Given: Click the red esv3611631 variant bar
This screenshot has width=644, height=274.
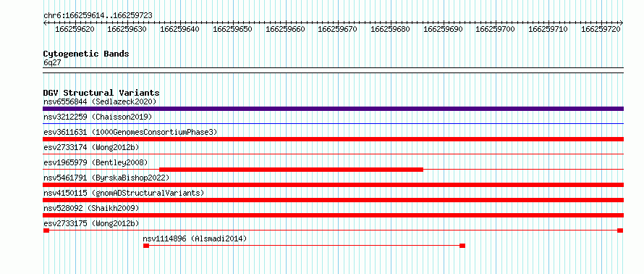Looking at the screenshot, I should click(x=333, y=139).
